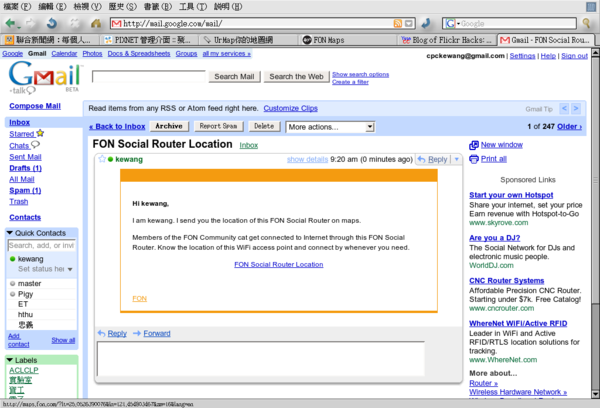Click the Stop loading icon

click(x=74, y=23)
